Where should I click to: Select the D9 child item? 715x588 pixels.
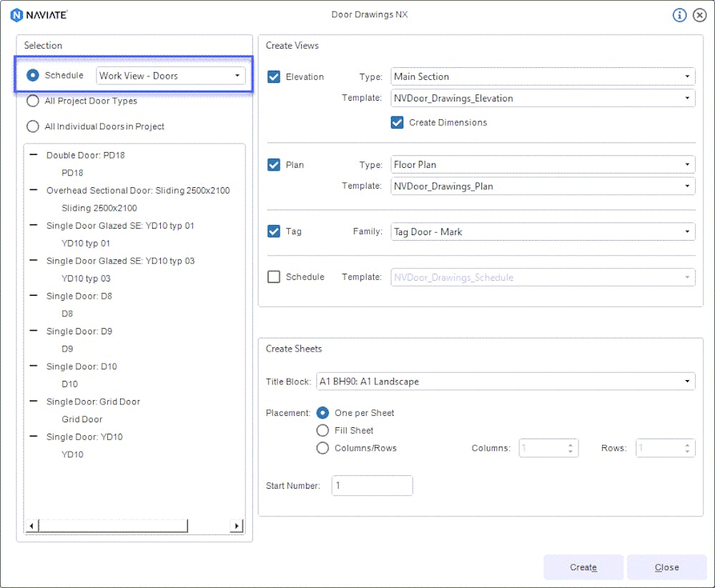(67, 349)
